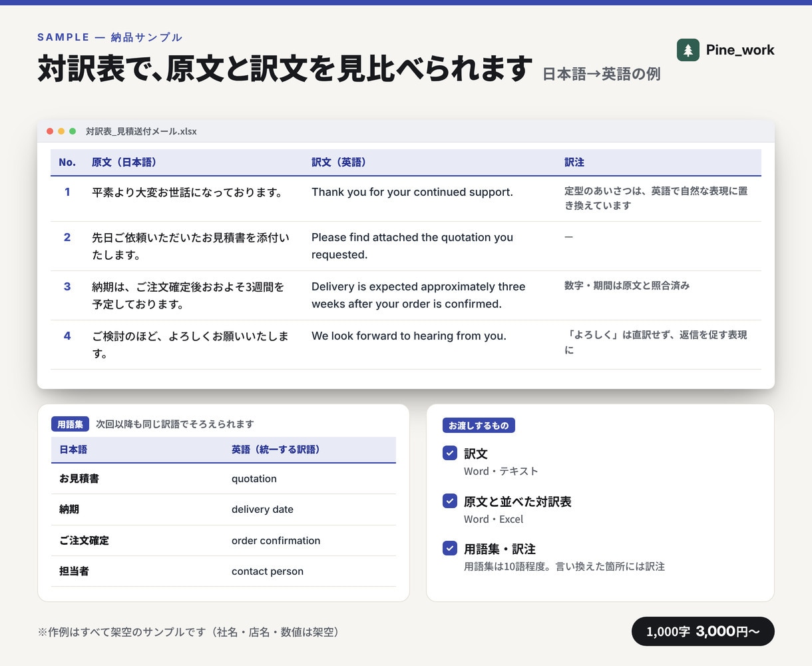The width and height of the screenshot is (812, 666).
Task: Toggle the 訳文 checkbox
Action: tap(450, 453)
